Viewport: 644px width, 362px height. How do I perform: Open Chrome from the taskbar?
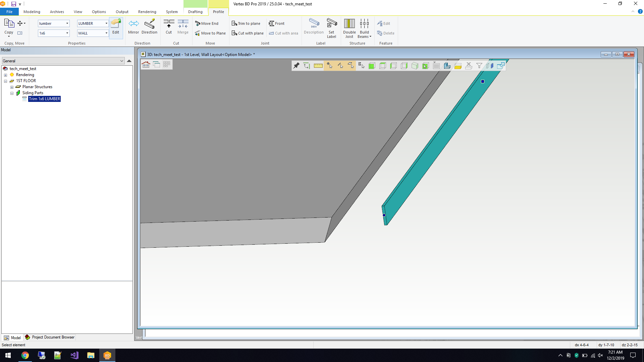25,355
